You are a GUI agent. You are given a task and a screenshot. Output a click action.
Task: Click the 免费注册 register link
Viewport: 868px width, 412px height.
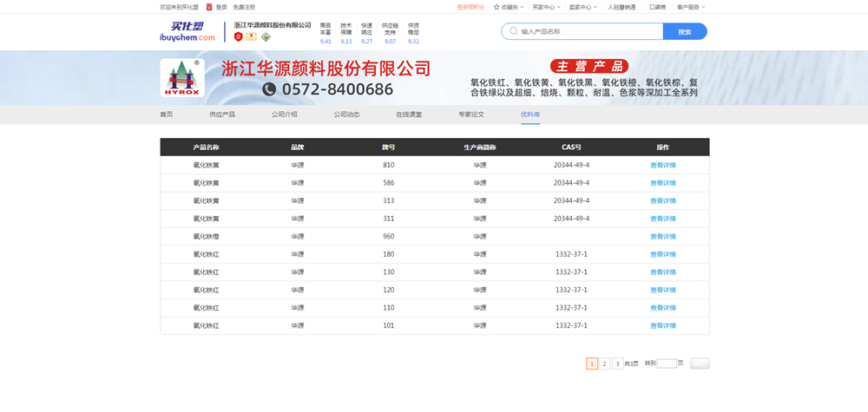(244, 7)
